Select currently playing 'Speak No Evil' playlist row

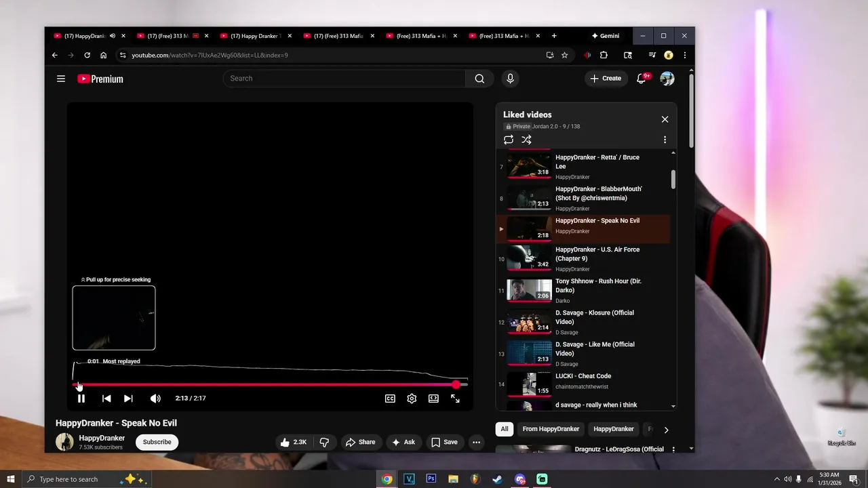(x=583, y=229)
